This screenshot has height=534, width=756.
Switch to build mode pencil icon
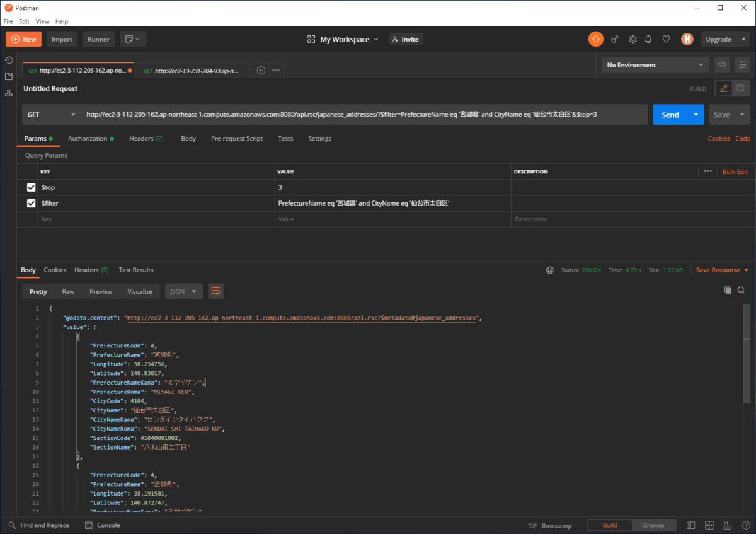(724, 88)
